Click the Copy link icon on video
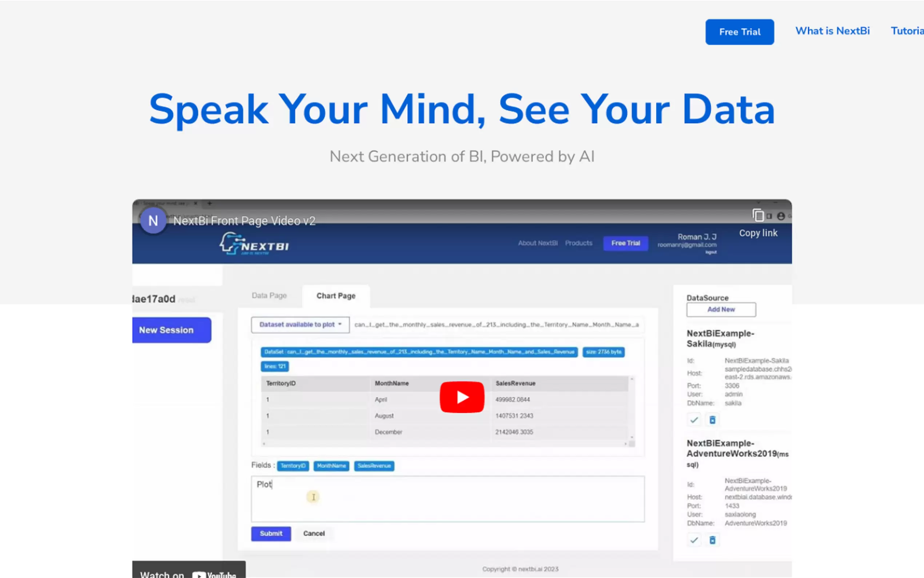The image size is (924, 578). pos(758,215)
